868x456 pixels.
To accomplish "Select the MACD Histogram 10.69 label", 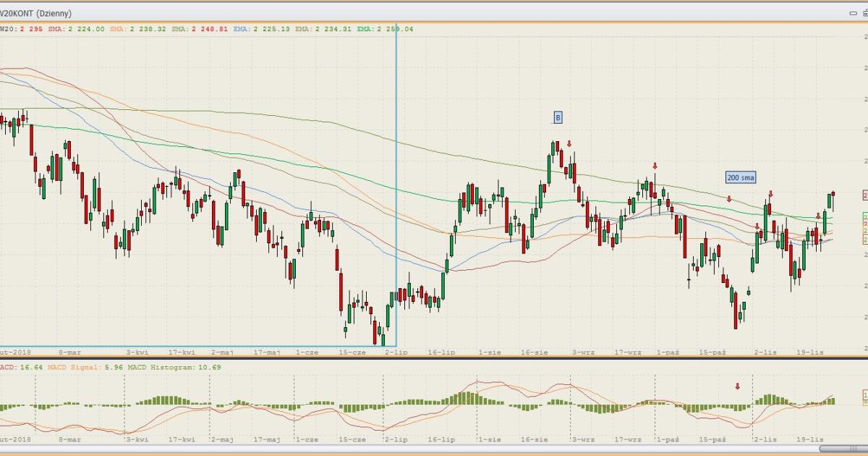I will pyautogui.click(x=174, y=367).
